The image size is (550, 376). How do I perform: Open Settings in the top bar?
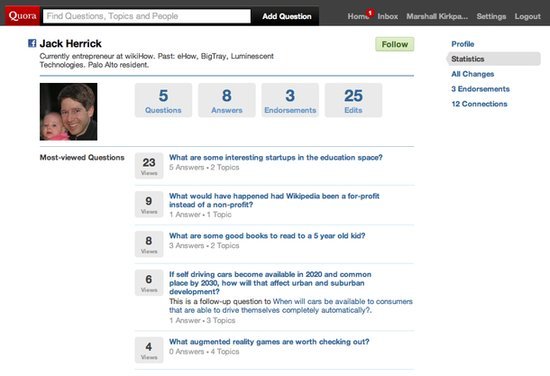point(491,16)
